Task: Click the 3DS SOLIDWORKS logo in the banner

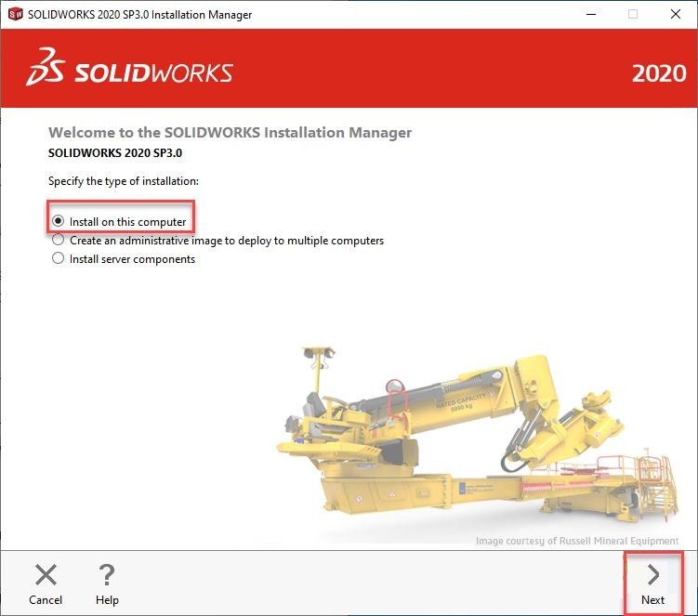Action: tap(129, 68)
